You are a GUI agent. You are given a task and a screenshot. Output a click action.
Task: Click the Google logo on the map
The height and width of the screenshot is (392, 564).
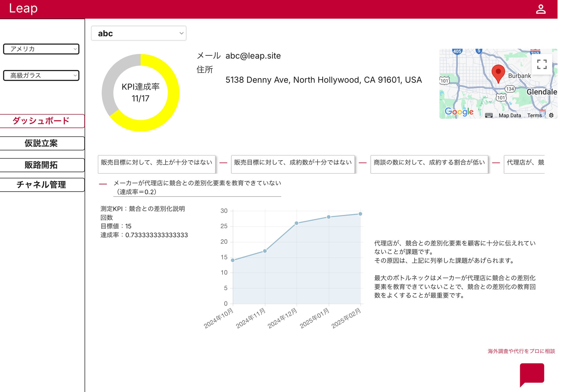[x=459, y=112]
